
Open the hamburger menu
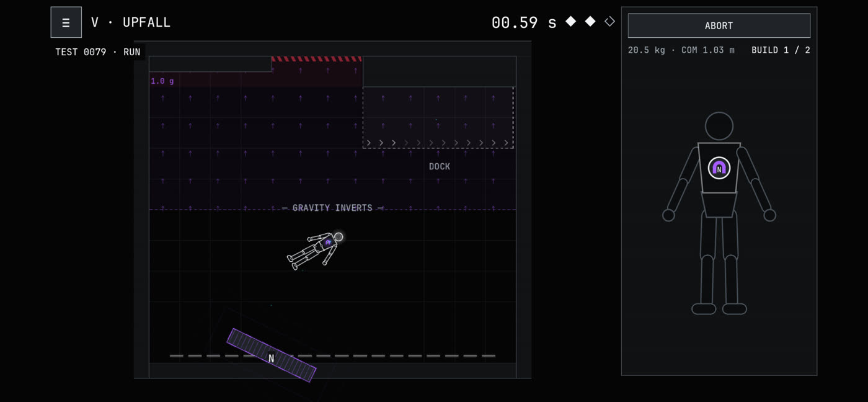(66, 22)
